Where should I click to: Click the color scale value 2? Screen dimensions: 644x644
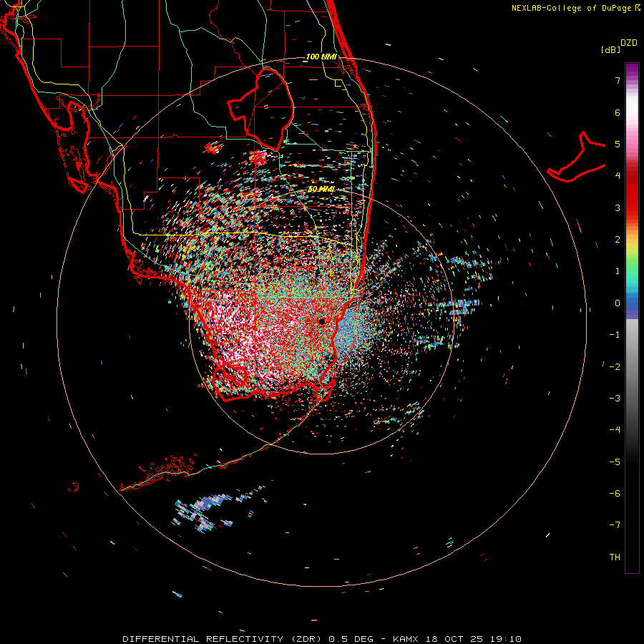[x=618, y=240]
